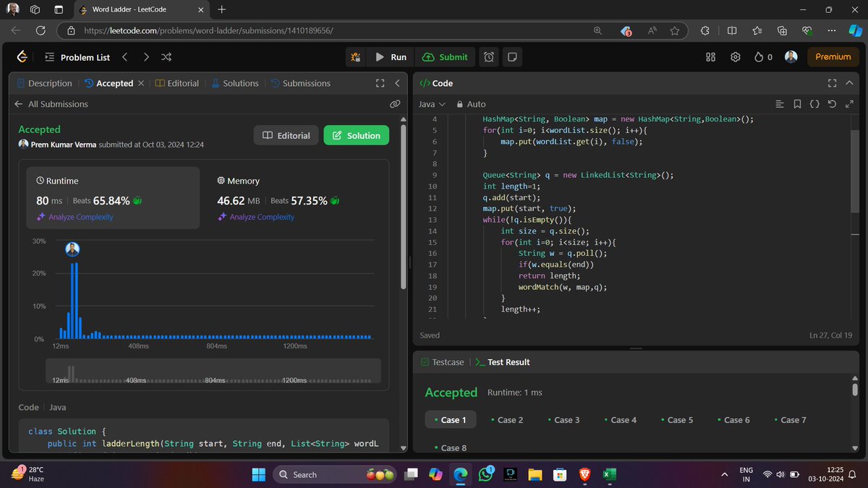Open LeetCode settings gear
This screenshot has width=868, height=488.
pos(736,57)
